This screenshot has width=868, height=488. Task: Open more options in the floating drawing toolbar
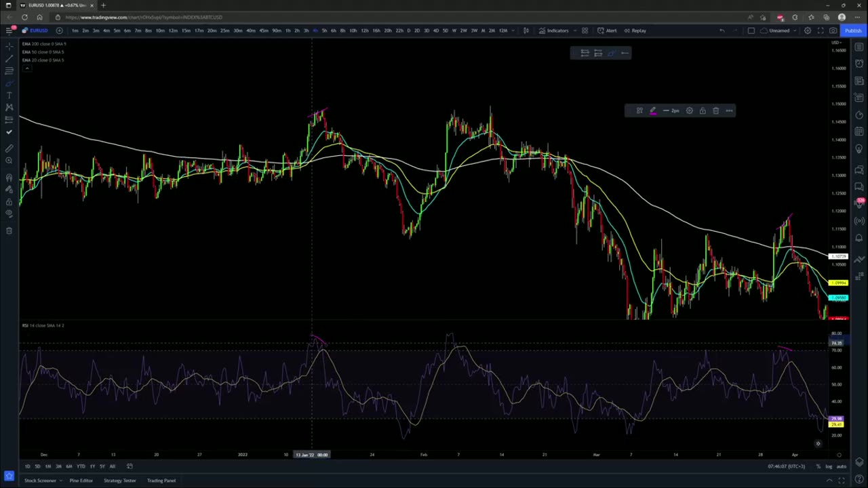point(729,110)
